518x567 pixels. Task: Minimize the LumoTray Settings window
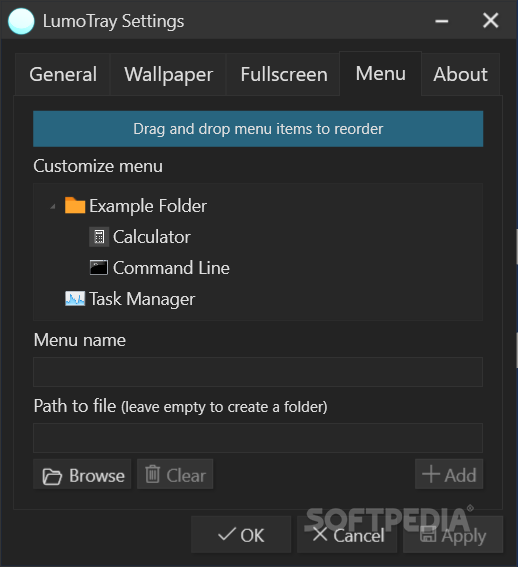pyautogui.click(x=442, y=21)
